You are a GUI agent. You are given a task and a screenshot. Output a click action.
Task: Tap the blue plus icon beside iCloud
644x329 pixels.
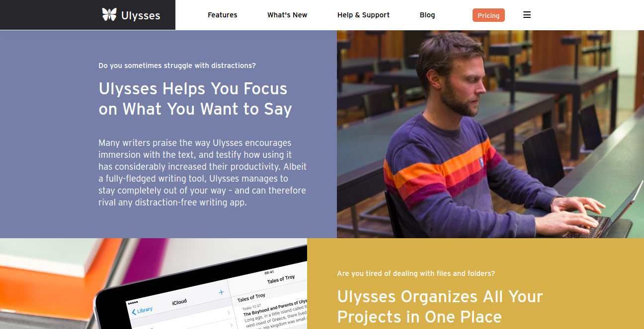click(x=221, y=293)
